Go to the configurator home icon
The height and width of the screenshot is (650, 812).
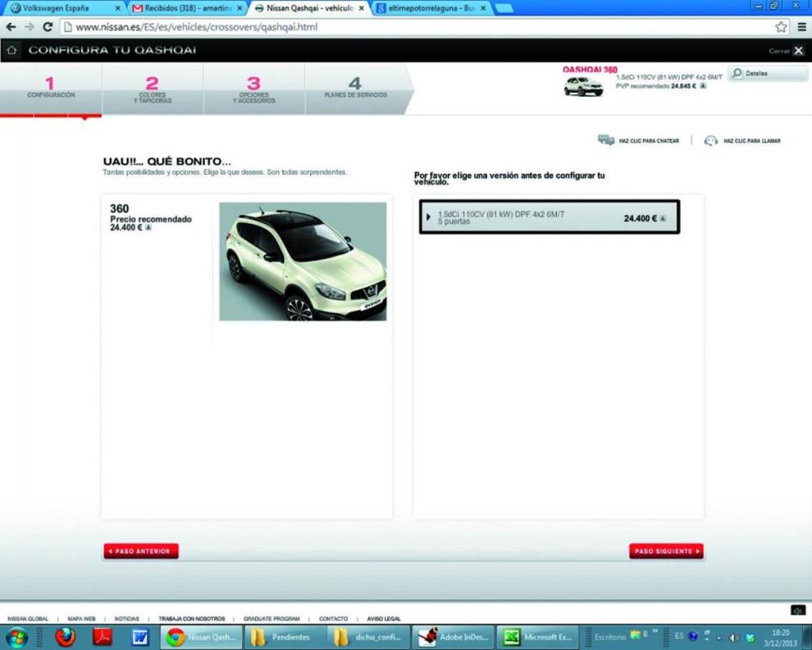click(x=11, y=50)
